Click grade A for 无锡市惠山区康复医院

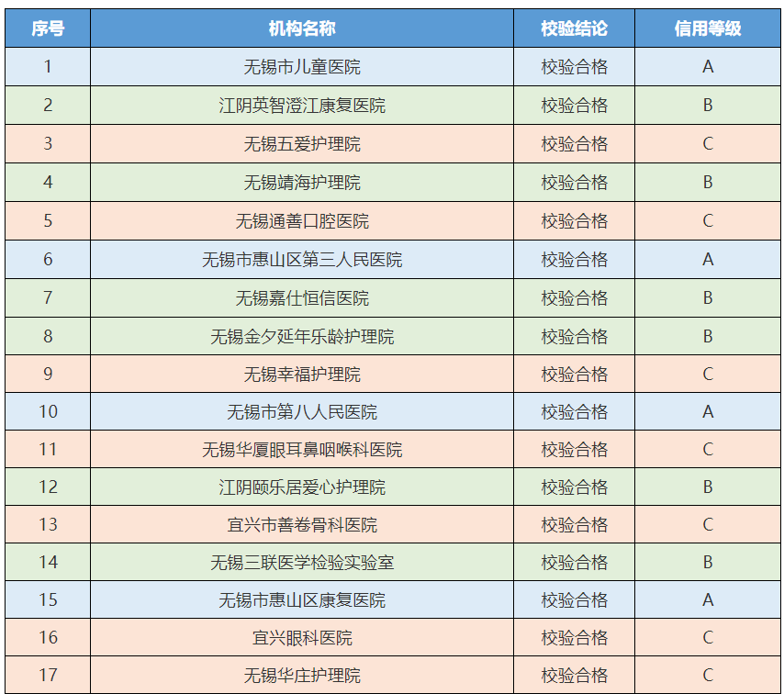coord(708,599)
